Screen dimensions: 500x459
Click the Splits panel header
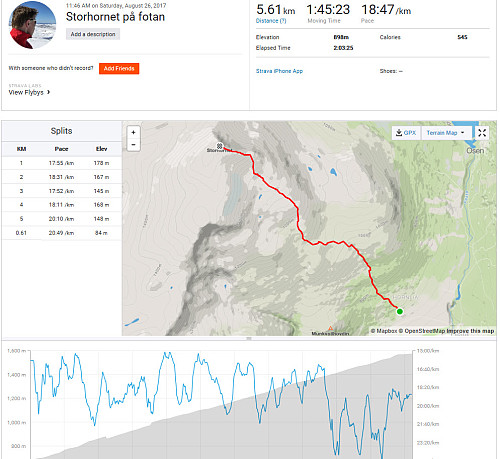tap(62, 131)
